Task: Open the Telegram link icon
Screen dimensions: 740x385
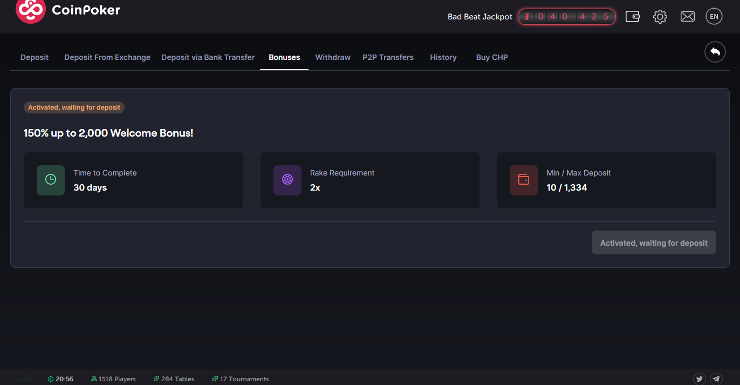Action: tap(716, 378)
